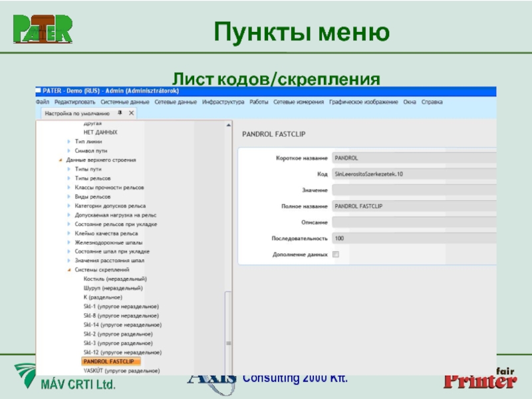
Task: Expand the Типы пути node
Action: 69,169
